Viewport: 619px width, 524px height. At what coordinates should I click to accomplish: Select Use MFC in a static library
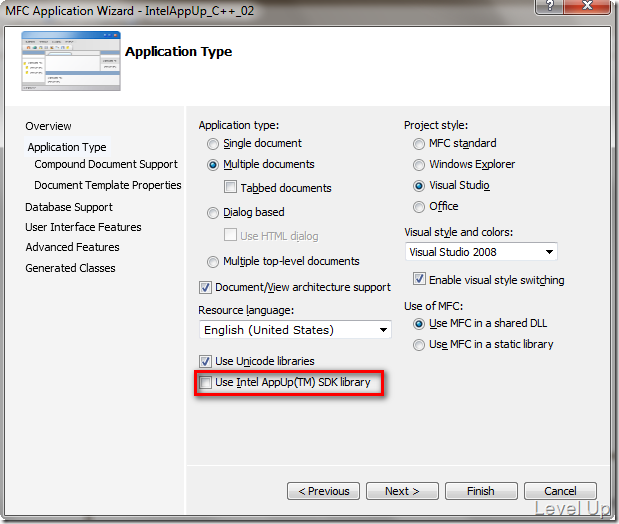(x=418, y=345)
